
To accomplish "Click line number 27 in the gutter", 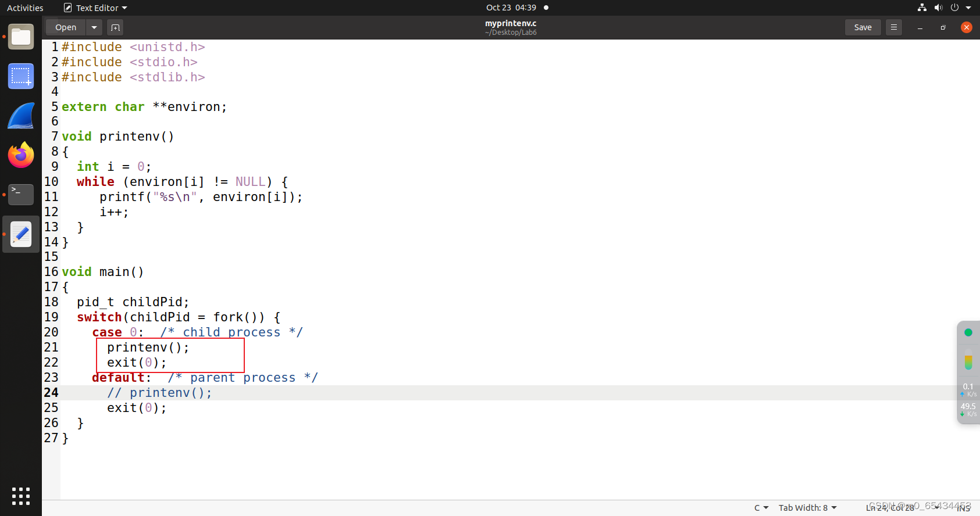I will [51, 438].
